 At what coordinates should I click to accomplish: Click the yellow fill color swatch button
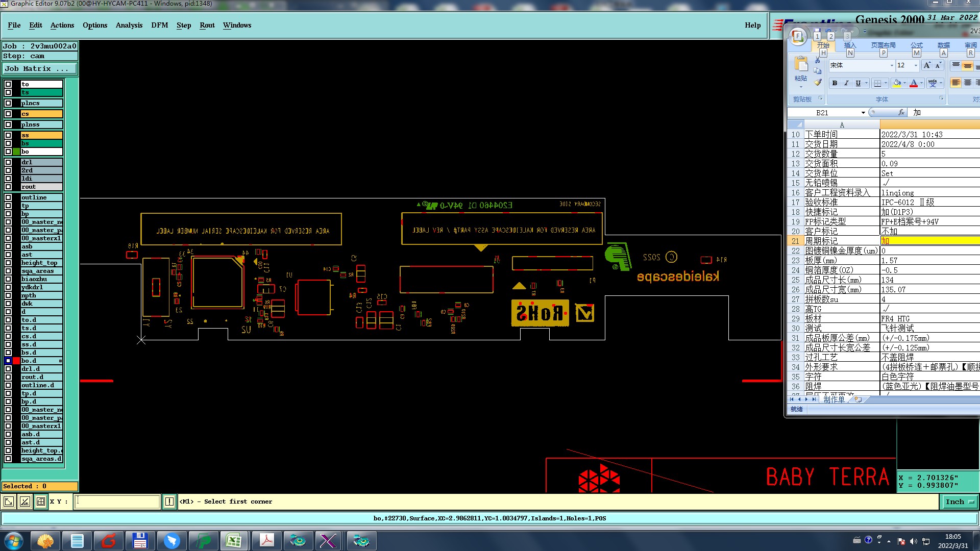(x=897, y=83)
